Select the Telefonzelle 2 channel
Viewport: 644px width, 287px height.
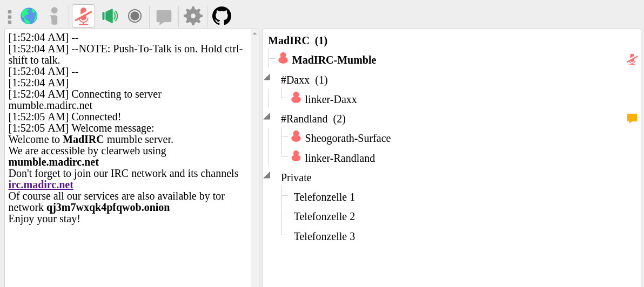point(324,216)
